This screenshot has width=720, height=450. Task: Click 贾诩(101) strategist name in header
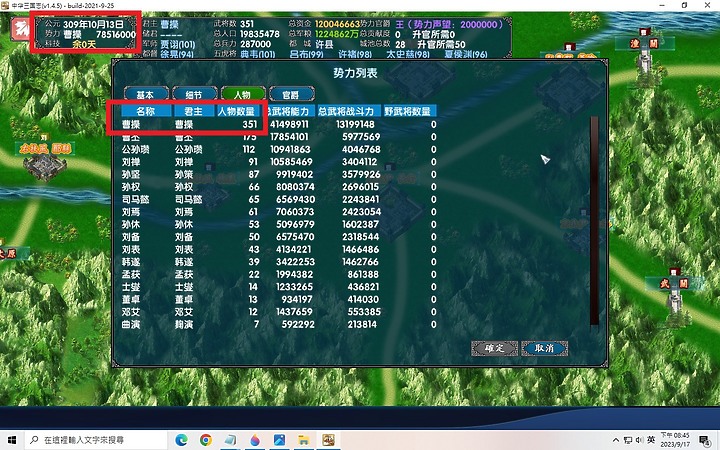tap(178, 45)
